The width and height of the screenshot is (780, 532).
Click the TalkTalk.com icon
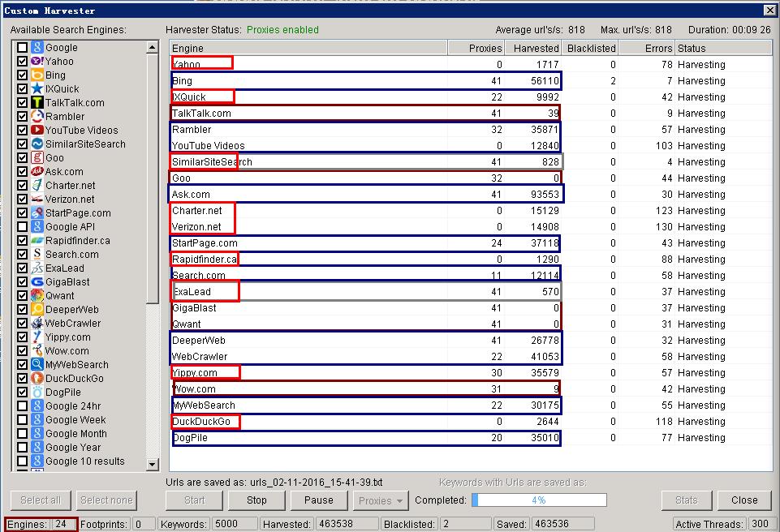(37, 102)
